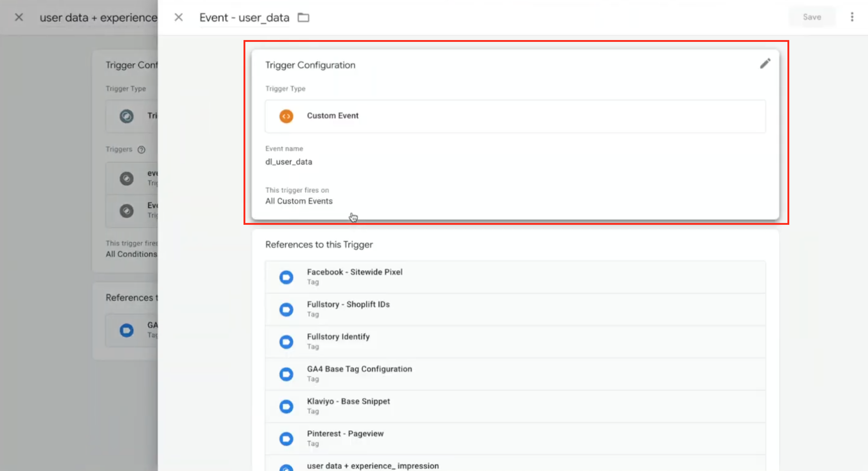Click the orange Custom Event trigger icon
The height and width of the screenshot is (471, 868).
(x=286, y=116)
